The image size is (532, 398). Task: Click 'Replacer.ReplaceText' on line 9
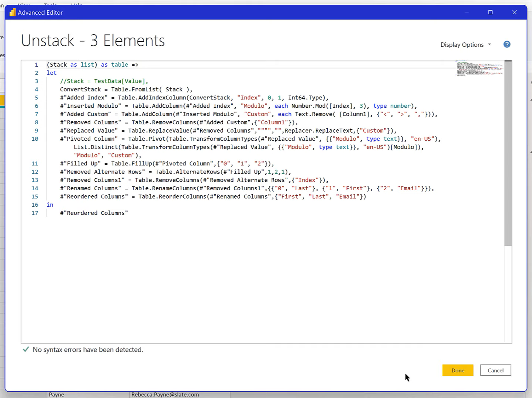pyautogui.click(x=319, y=130)
